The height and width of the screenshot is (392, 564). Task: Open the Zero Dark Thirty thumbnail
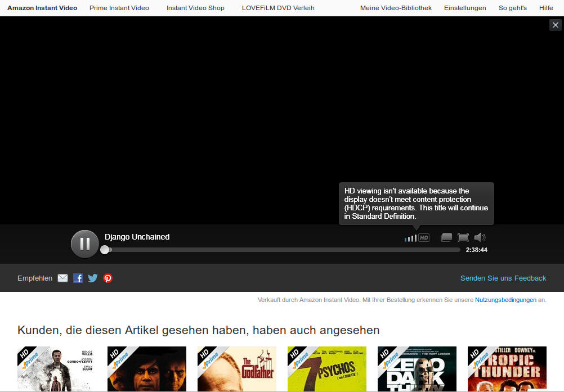click(417, 369)
